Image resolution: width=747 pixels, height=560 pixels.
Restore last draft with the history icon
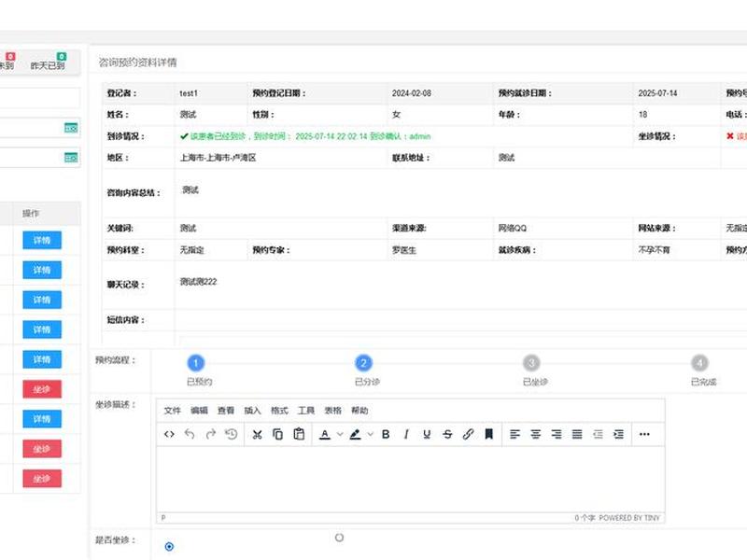231,434
